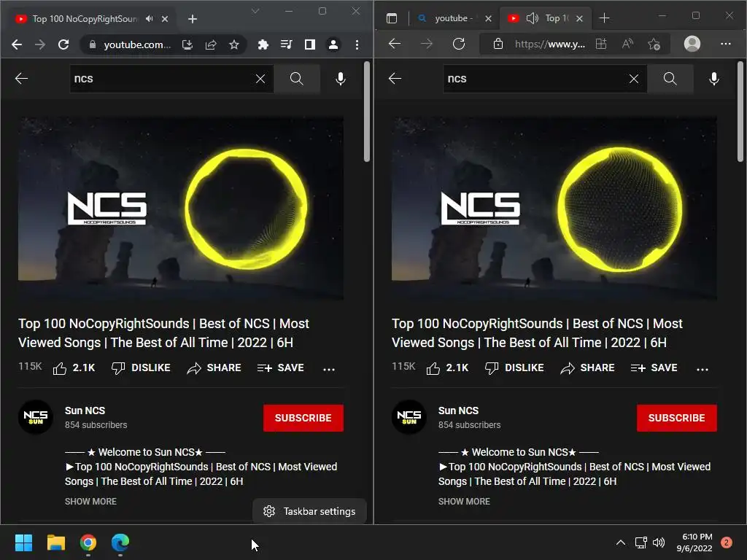Click Edge's app available grid icon
The height and width of the screenshot is (560, 747).
click(x=601, y=44)
